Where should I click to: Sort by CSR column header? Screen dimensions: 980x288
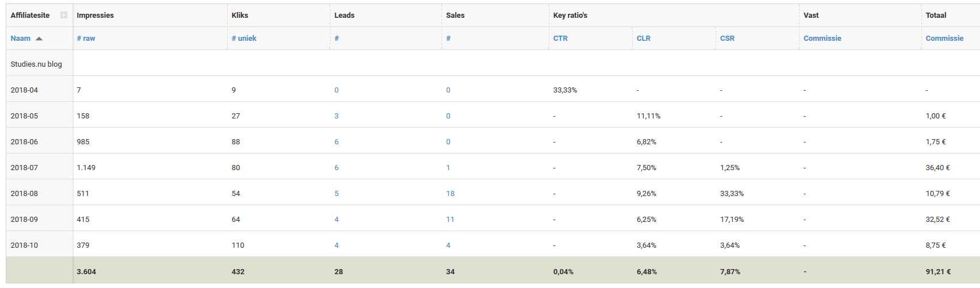coord(727,38)
